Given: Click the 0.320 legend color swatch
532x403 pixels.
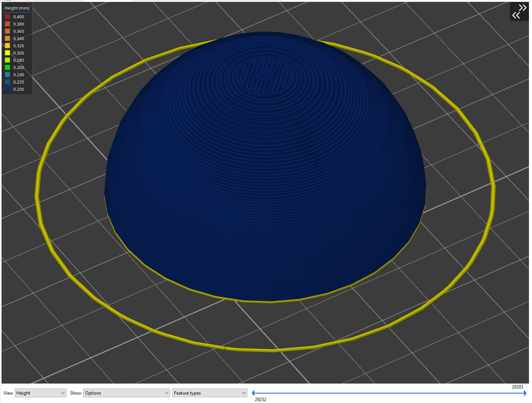Looking at the screenshot, I should [7, 46].
